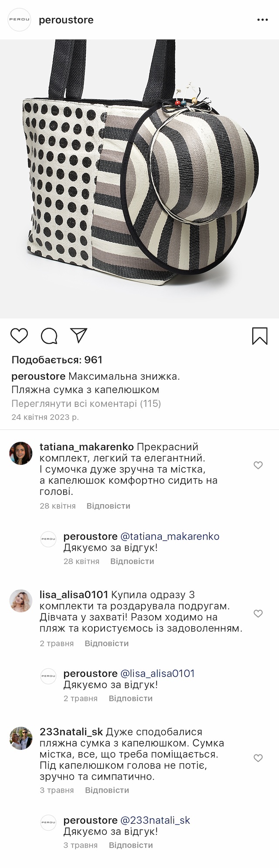Open the three-dots post options menu
Image resolution: width=279 pixels, height=868 pixels.
click(262, 20)
